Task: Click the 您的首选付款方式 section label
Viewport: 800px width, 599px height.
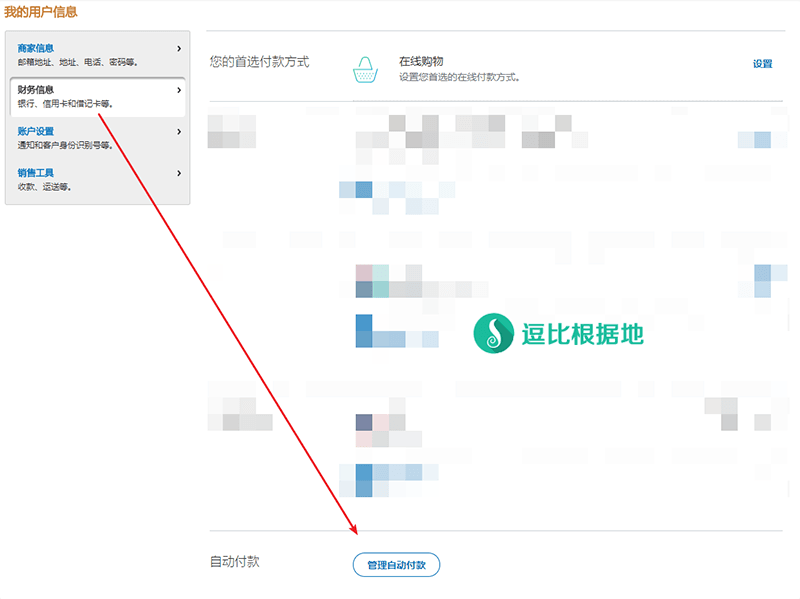Action: pos(259,62)
